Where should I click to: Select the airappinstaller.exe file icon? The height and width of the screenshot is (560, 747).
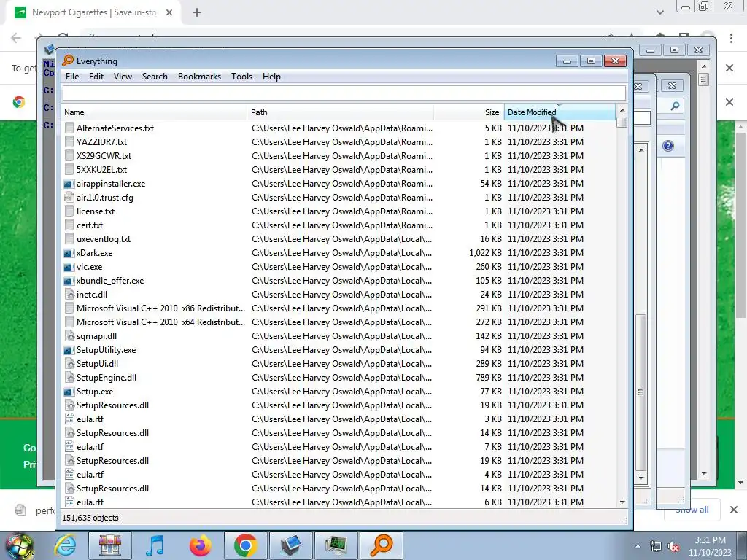69,184
